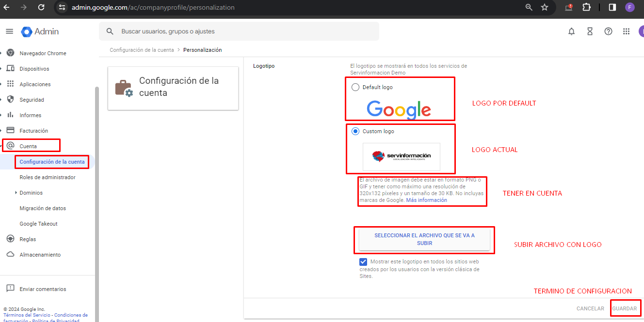
Task: Open the Facturación sidebar label
Action: pyautogui.click(x=34, y=131)
